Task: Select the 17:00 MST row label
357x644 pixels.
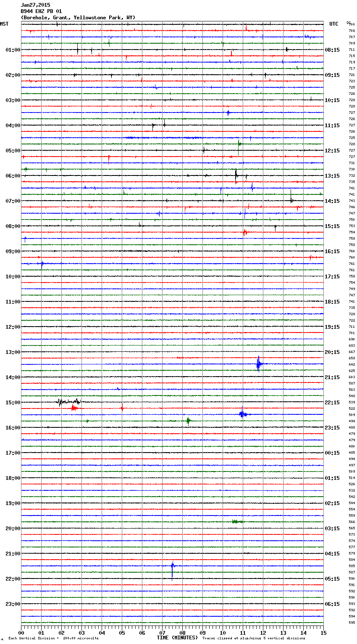Action: click(13, 453)
